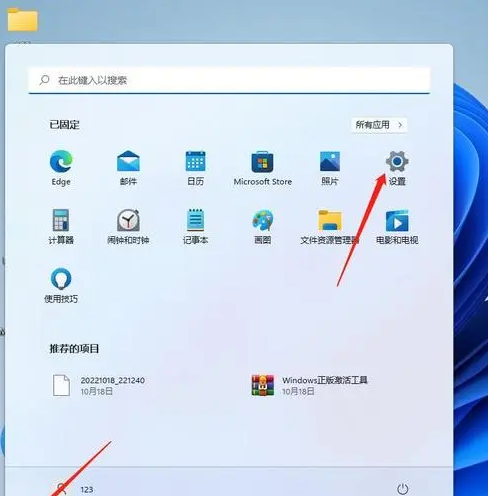This screenshot has height=496, width=488.
Task: Open 设置 settings gear
Action: (397, 168)
